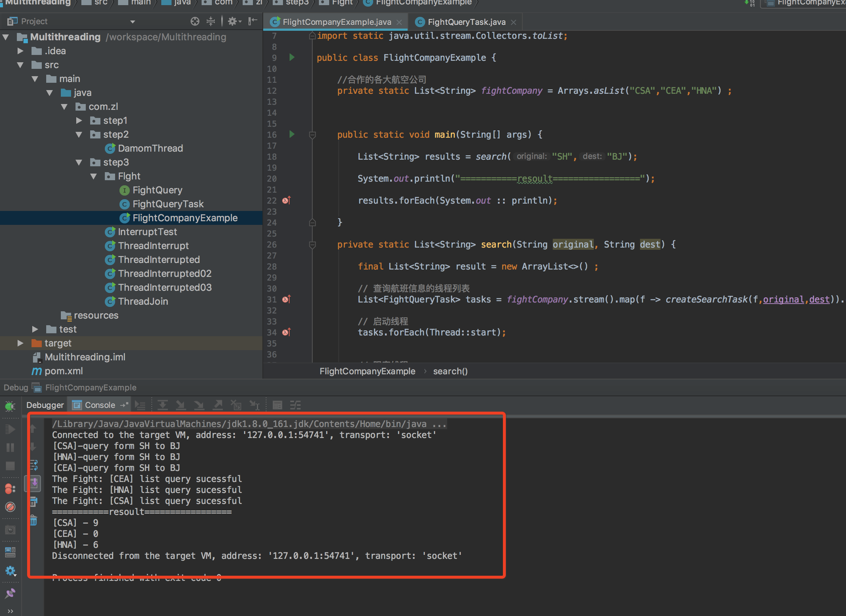Expand the step1 package folder
The width and height of the screenshot is (846, 616).
79,120
